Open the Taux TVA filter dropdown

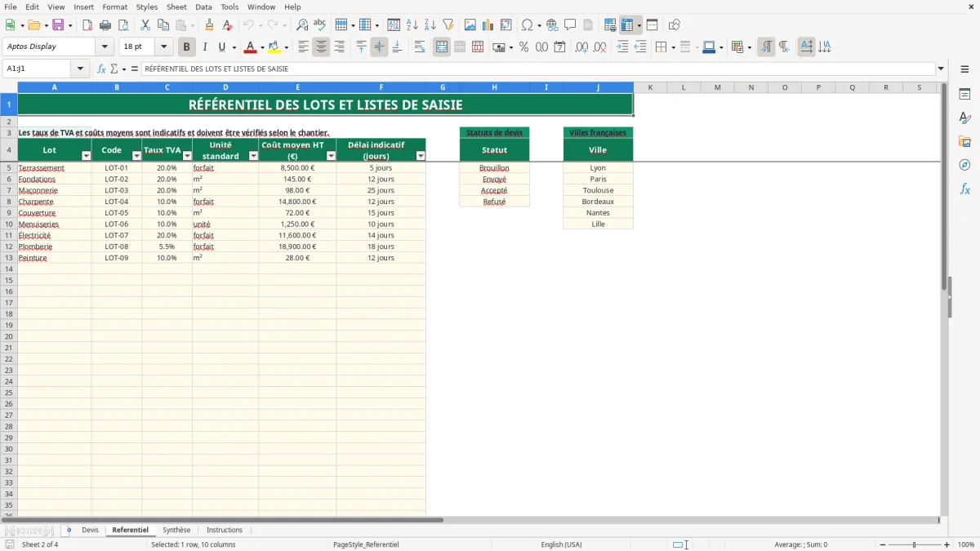[x=187, y=156]
